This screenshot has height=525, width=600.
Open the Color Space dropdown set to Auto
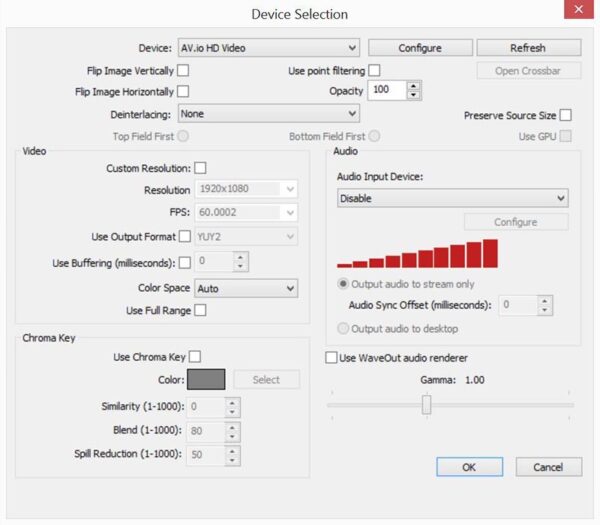point(246,288)
